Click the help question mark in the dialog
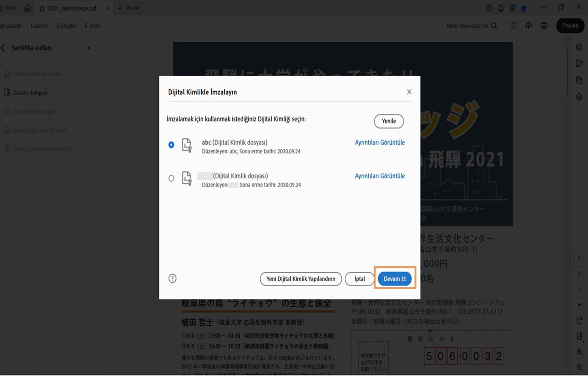The image size is (588, 380). point(172,278)
